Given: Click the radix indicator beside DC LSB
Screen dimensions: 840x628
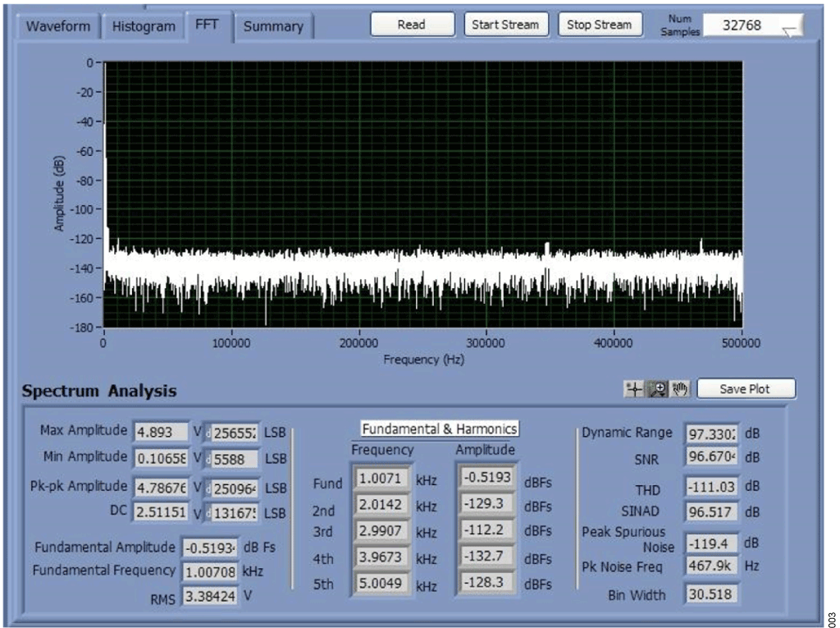Looking at the screenshot, I should pyautogui.click(x=207, y=513).
